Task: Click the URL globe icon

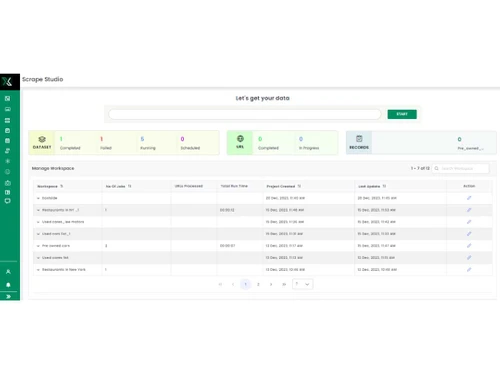Action: (x=240, y=138)
